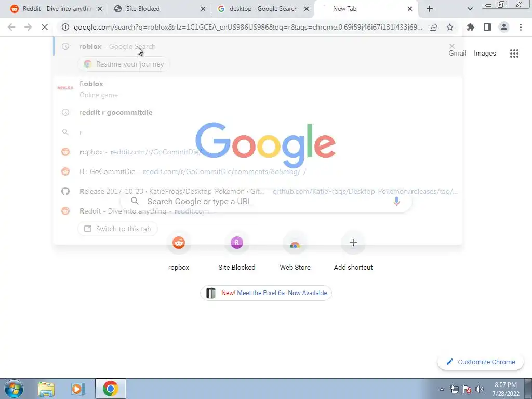Open the GoCommitDie comments suggestion

click(x=258, y=171)
